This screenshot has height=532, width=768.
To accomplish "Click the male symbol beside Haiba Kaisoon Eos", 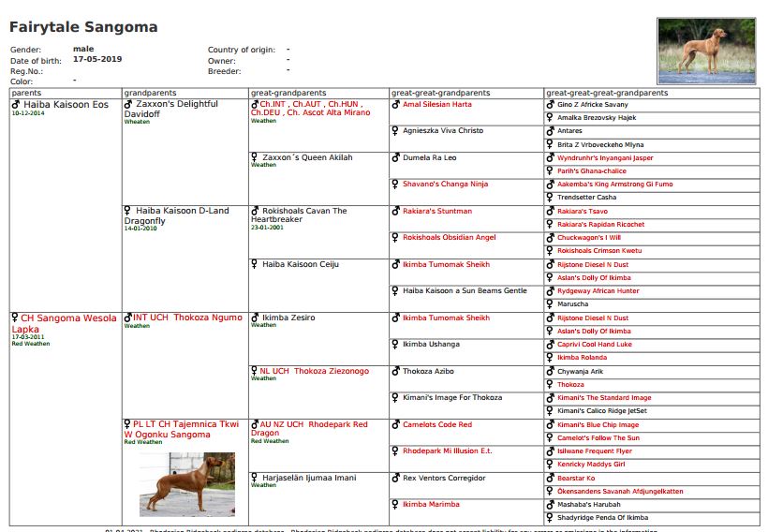I will (16, 104).
